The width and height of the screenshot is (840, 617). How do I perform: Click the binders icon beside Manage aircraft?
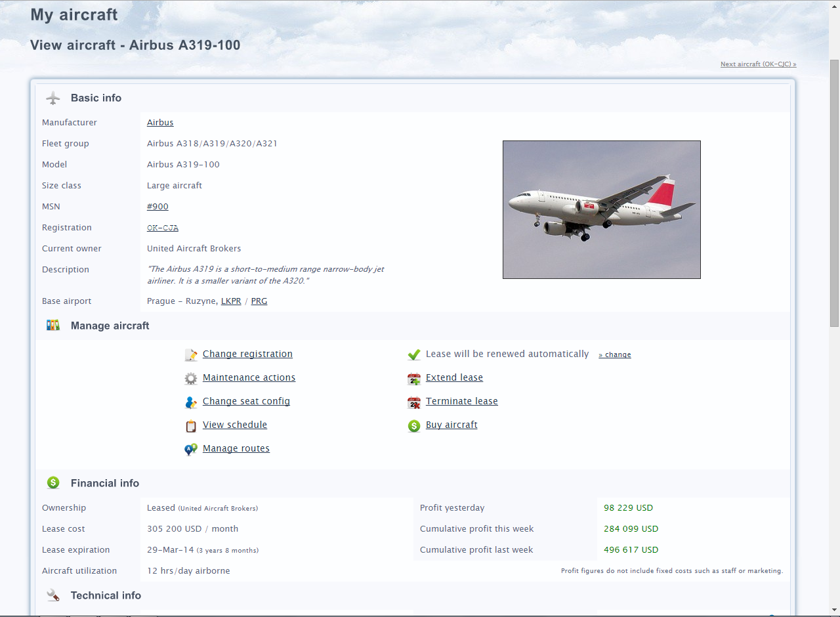pos(53,325)
